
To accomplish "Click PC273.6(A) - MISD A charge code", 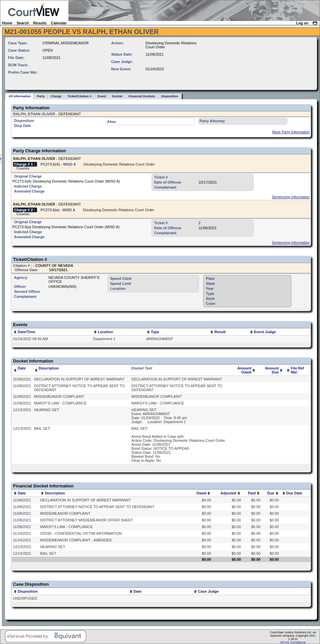I will tap(58, 165).
